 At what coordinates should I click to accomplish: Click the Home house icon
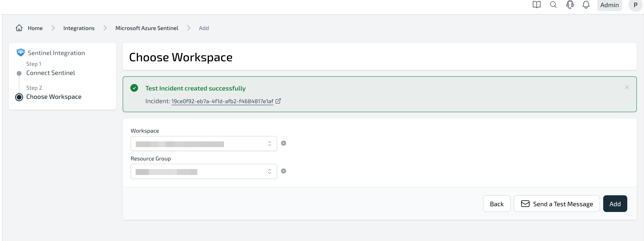(19, 28)
